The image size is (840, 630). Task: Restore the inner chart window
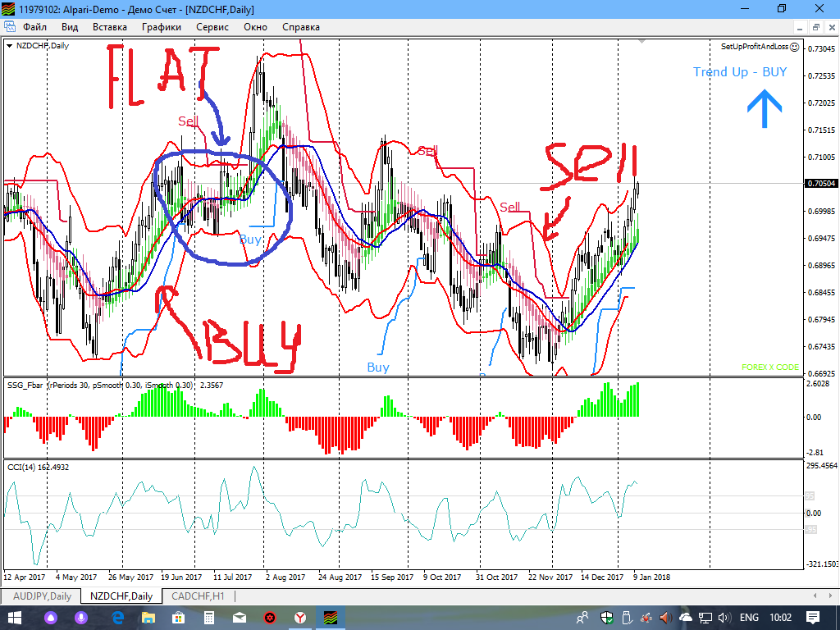816,27
